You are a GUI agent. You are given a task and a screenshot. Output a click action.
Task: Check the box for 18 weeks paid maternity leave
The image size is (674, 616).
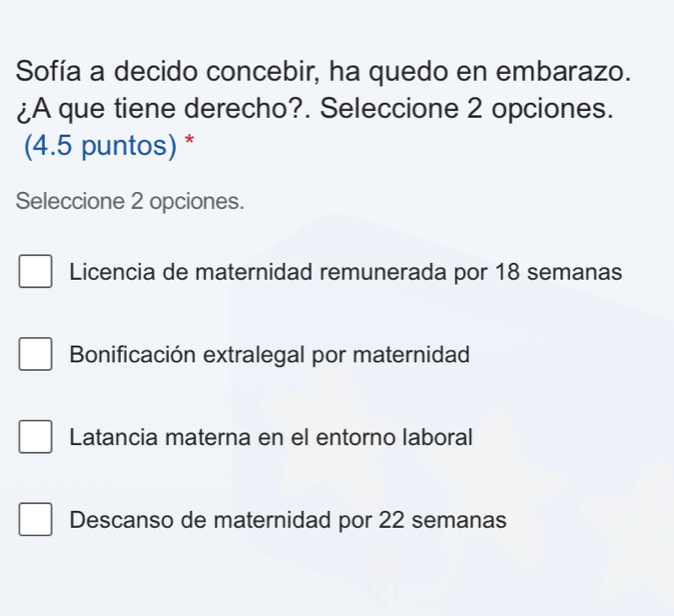pos(35,273)
